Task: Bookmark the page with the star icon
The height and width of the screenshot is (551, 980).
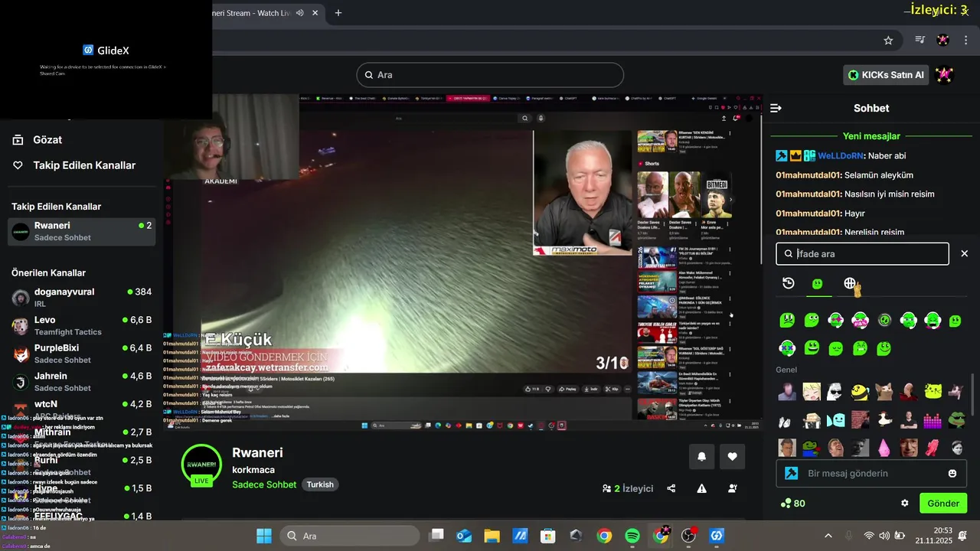Action: [x=888, y=41]
